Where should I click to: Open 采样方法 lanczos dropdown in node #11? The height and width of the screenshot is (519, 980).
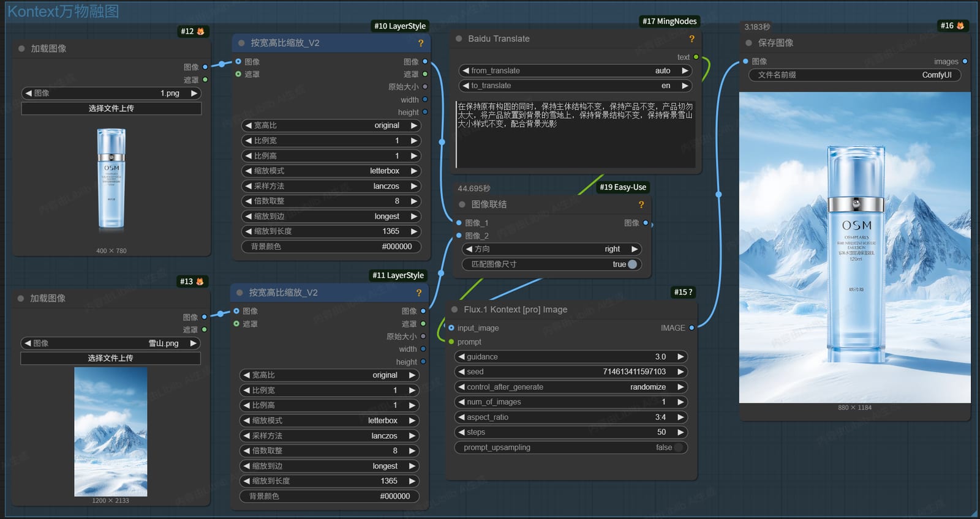[330, 436]
